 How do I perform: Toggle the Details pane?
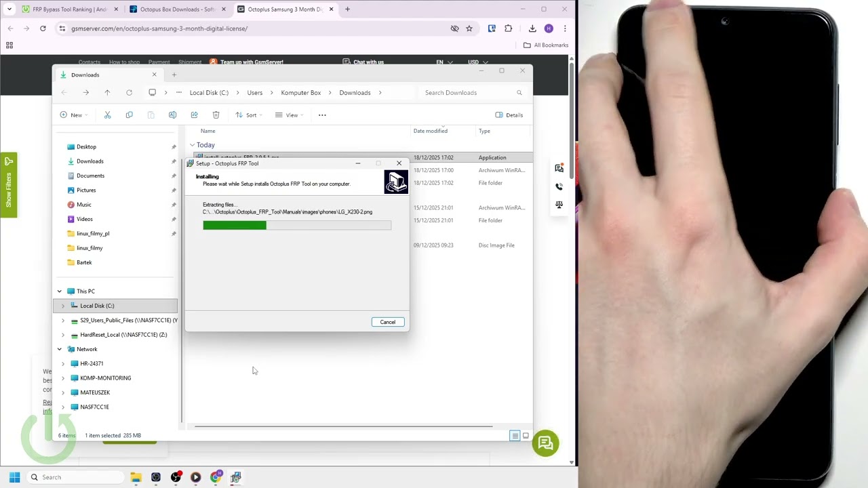click(509, 115)
